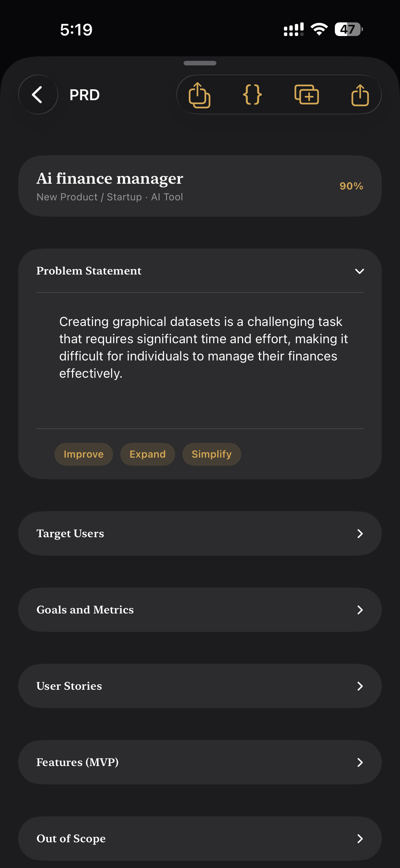Tap the Wi-Fi status icon
This screenshot has height=868, width=400.
[319, 29]
